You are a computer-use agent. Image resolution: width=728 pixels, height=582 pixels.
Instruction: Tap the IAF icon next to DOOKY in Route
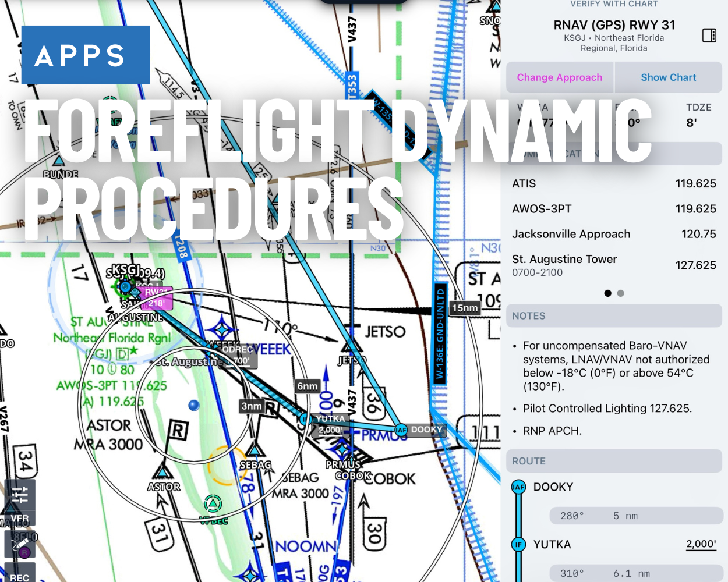pos(518,487)
